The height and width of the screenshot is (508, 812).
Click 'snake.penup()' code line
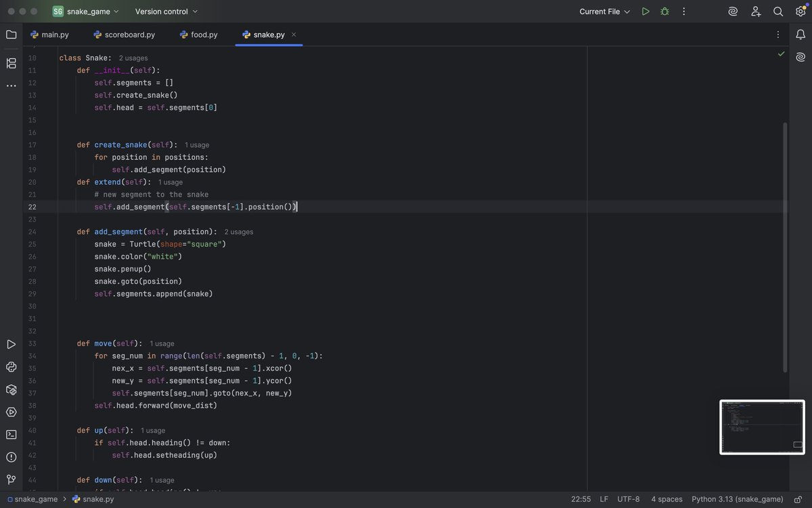122,269
